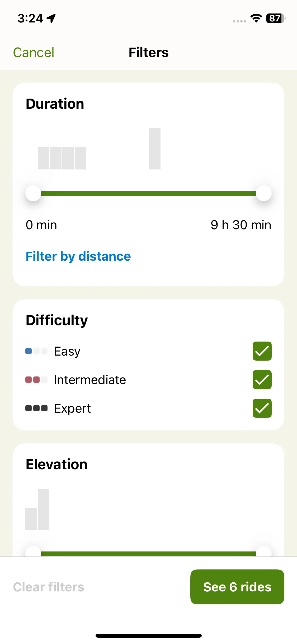297x644 pixels.
Task: Uncheck the Easy difficulty checkbox
Action: point(262,351)
